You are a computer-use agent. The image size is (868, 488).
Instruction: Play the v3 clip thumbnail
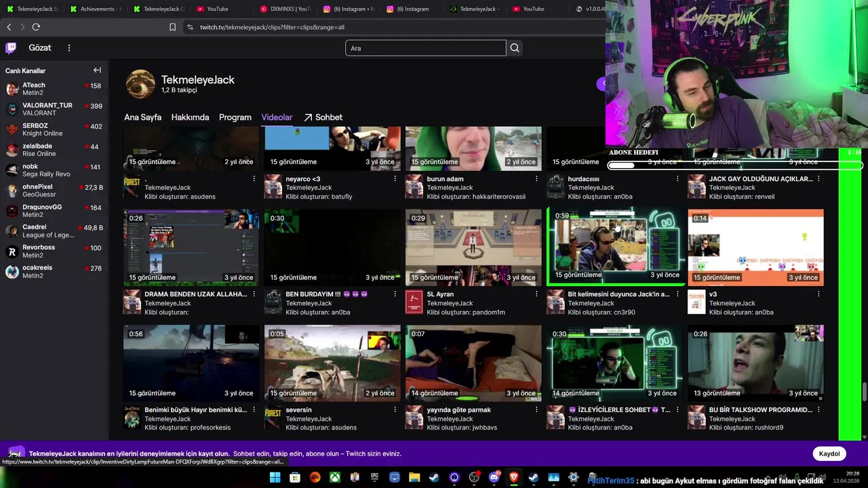[755, 247]
